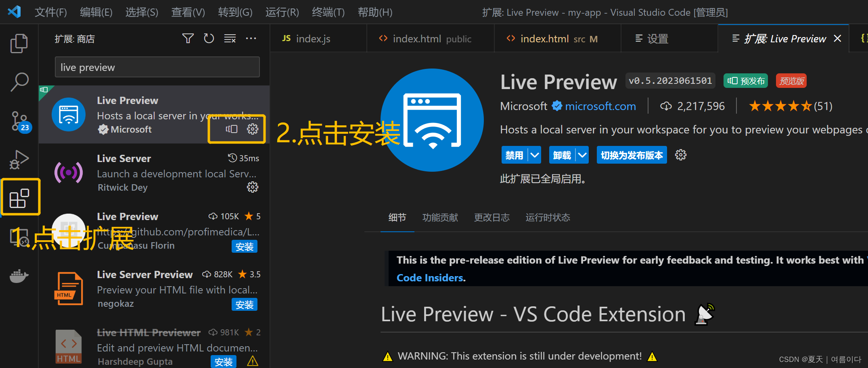
Task: Open the 编辑(E) Edit menu
Action: click(96, 12)
